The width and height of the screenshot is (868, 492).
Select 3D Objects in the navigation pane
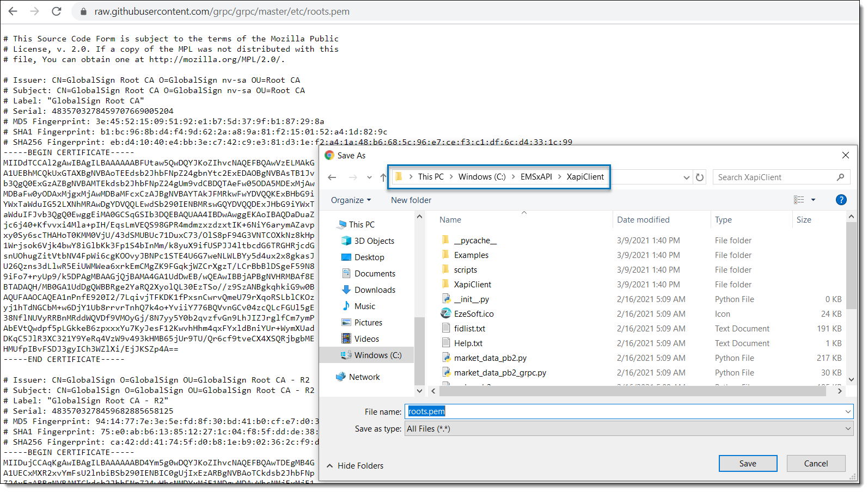point(374,241)
